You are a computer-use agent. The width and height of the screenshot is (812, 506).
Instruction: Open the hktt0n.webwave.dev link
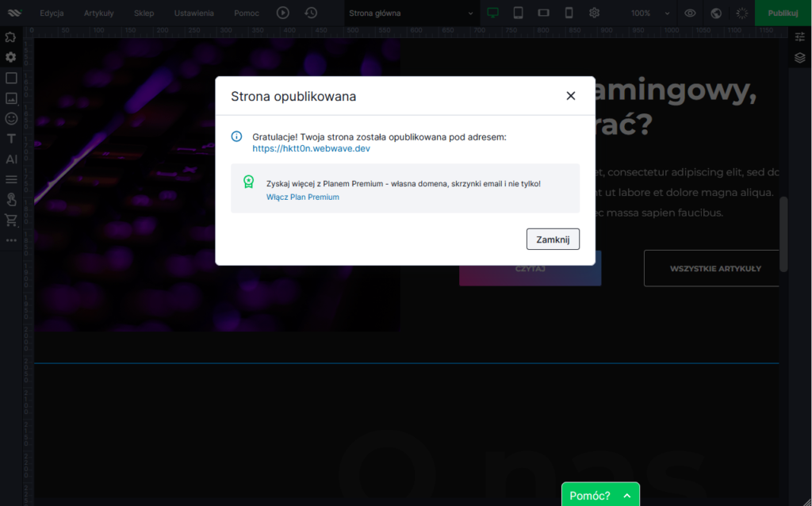coord(311,148)
